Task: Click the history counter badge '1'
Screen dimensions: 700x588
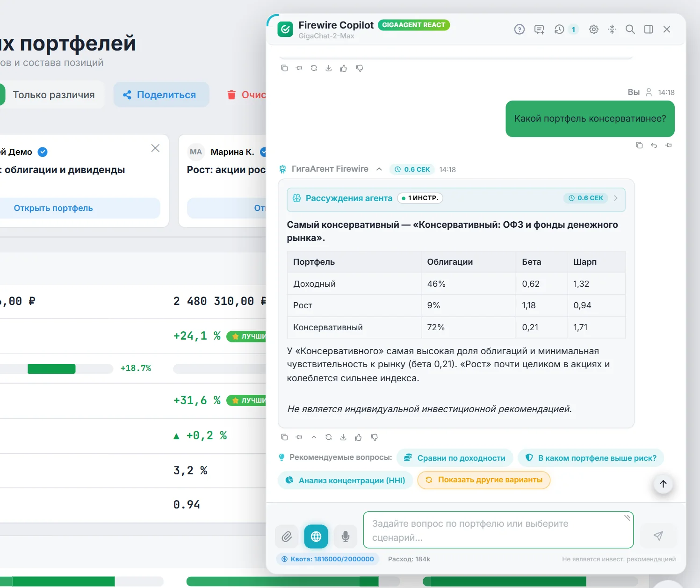Action: [x=574, y=29]
